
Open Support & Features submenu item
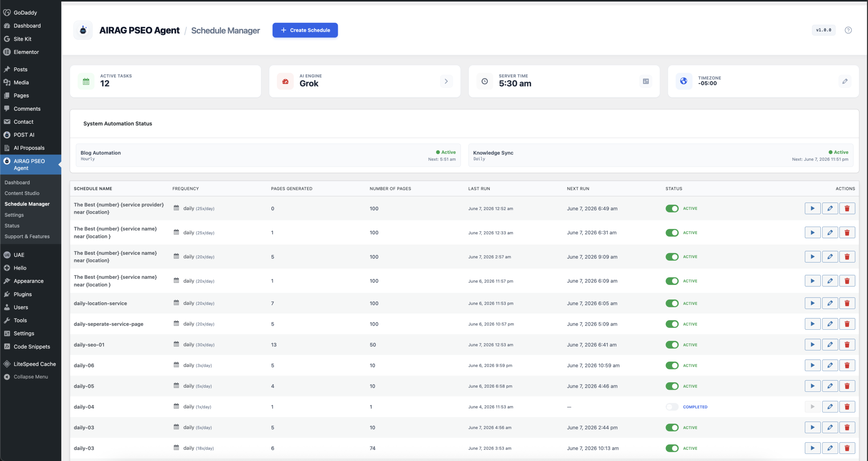click(x=27, y=237)
